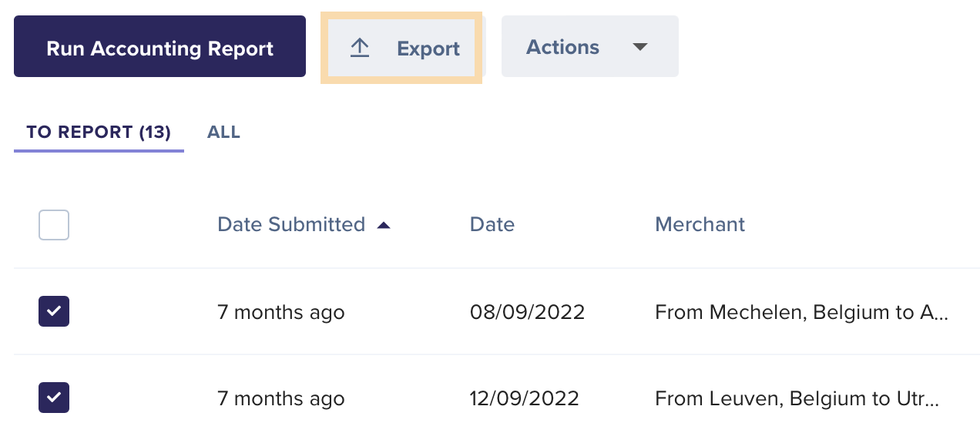The width and height of the screenshot is (980, 433).
Task: Click the Date Submitted sort arrow icon
Action: pos(383,225)
